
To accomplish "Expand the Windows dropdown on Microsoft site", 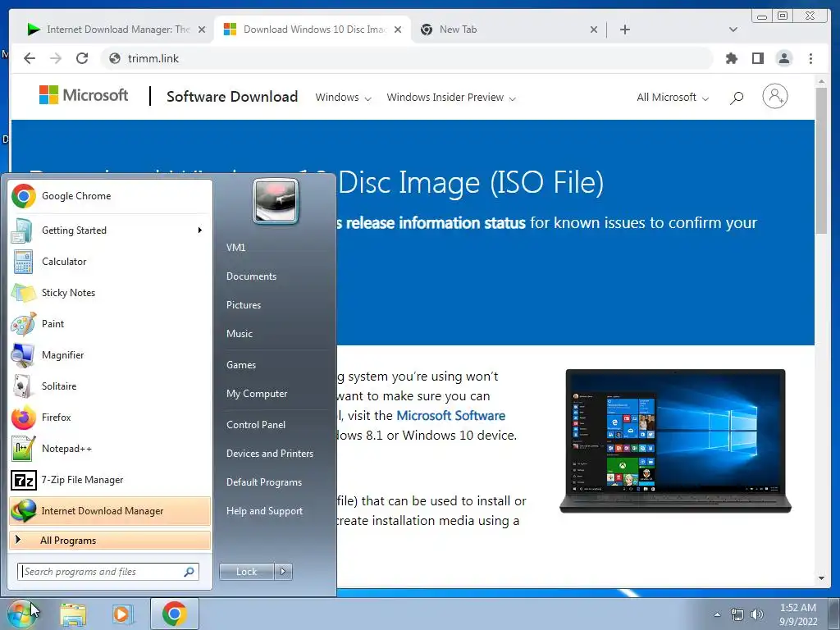I will tap(343, 98).
